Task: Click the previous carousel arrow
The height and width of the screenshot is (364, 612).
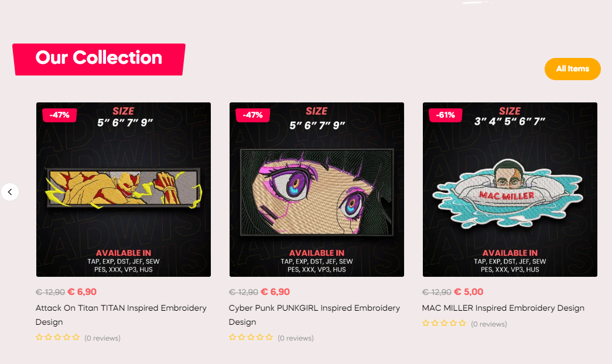Action: [10, 192]
